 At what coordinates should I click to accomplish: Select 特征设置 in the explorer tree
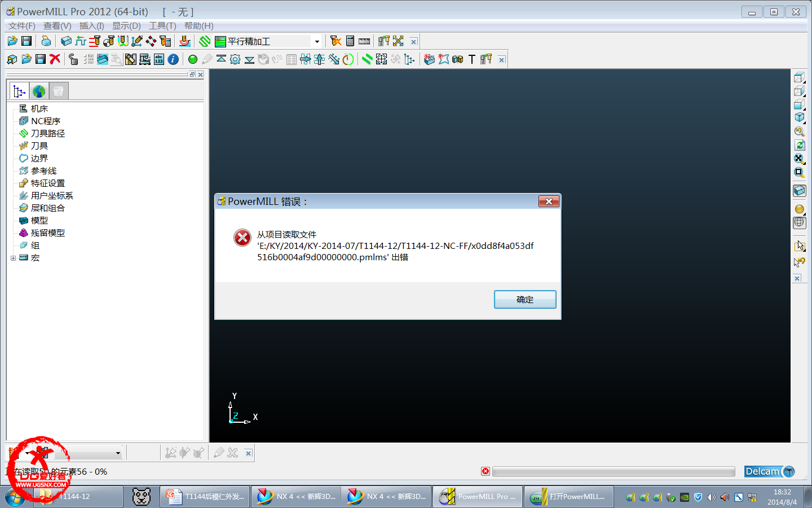click(x=48, y=183)
